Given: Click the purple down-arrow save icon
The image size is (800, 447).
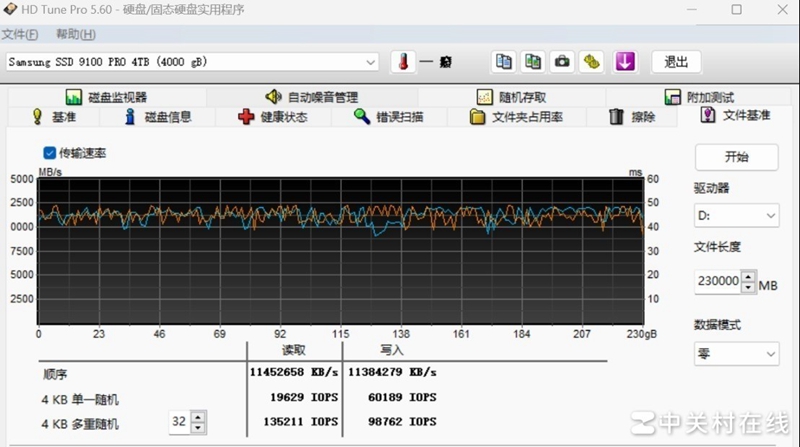Looking at the screenshot, I should point(626,61).
